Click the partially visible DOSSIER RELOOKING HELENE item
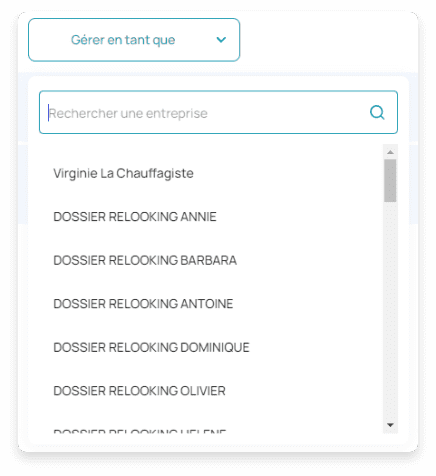Viewport: 436px width, 476px height. pyautogui.click(x=140, y=431)
